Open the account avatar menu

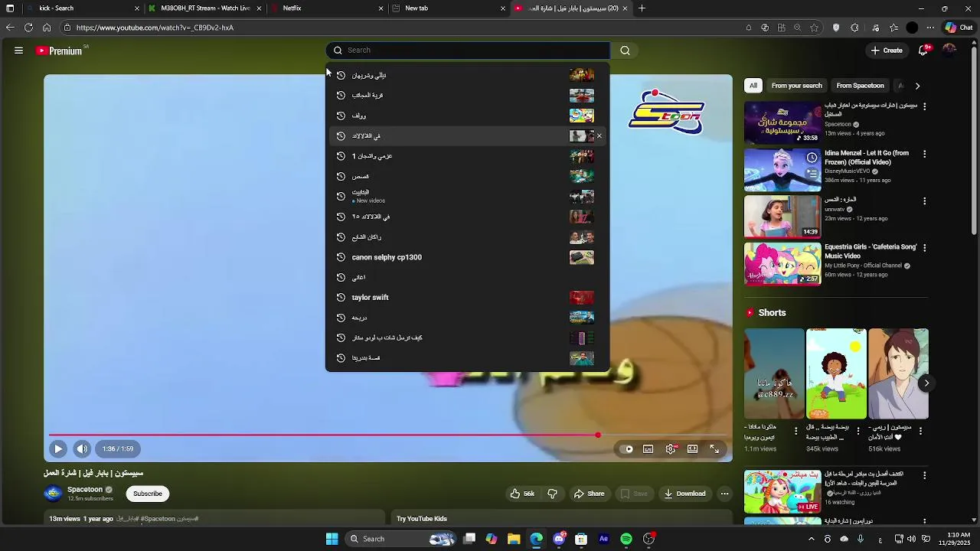pyautogui.click(x=950, y=51)
